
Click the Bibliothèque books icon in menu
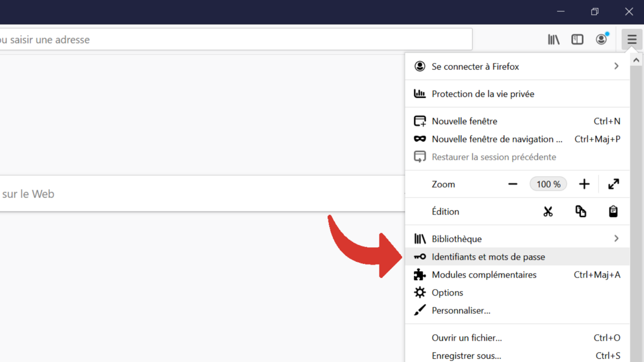[x=420, y=239]
